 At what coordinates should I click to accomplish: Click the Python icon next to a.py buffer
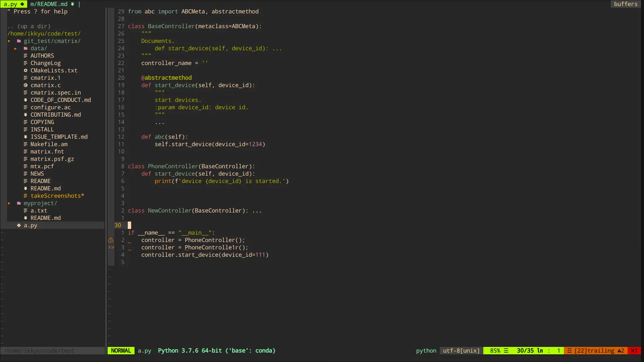pos(22,4)
